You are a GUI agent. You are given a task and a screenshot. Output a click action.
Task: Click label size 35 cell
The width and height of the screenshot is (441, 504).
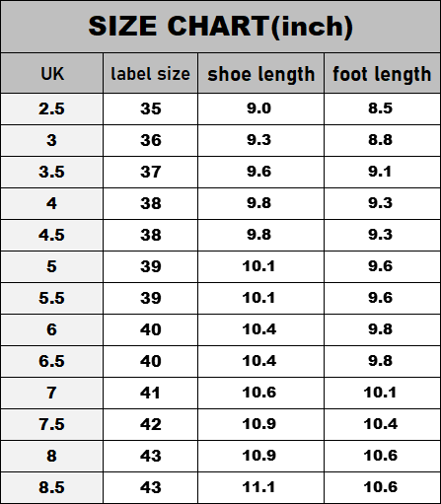(151, 108)
